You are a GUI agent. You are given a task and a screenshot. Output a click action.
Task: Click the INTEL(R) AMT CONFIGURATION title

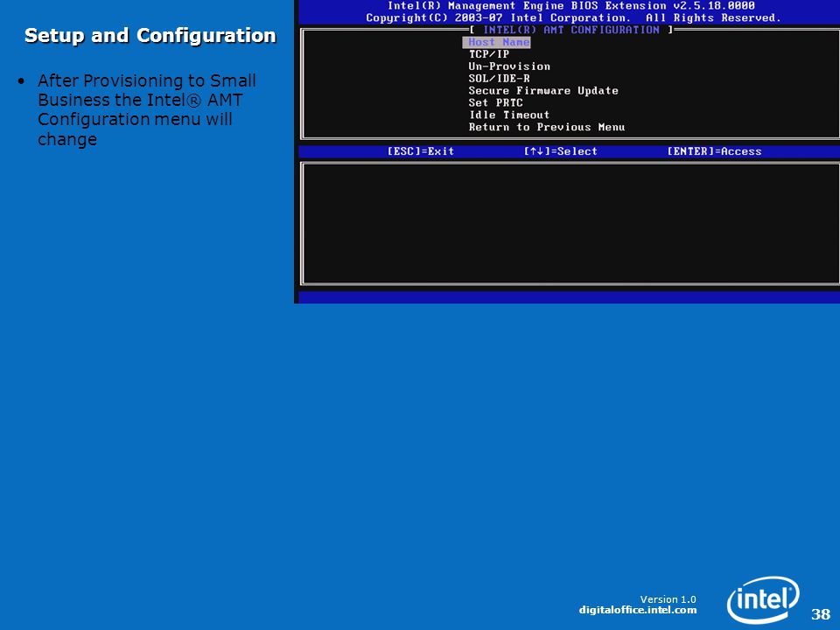[x=571, y=30]
